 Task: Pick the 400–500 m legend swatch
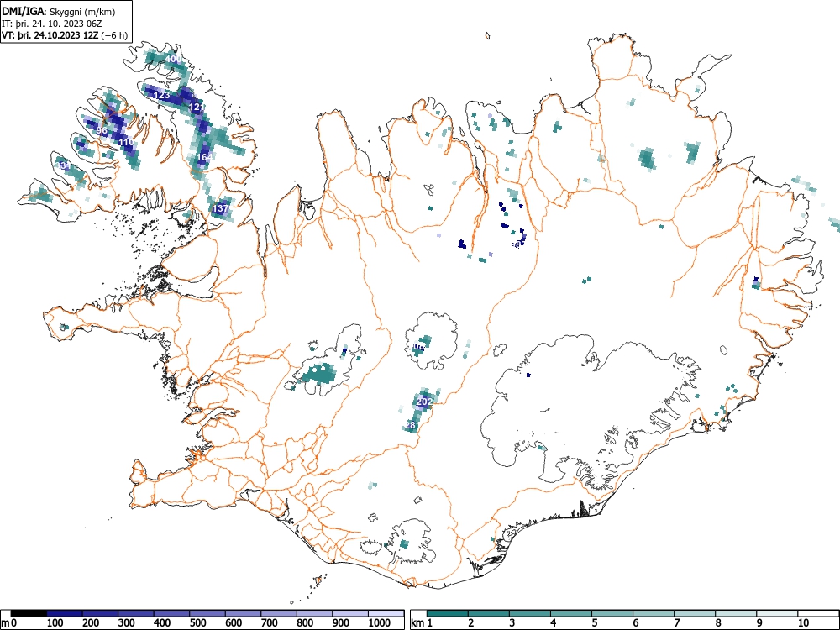click(172, 613)
